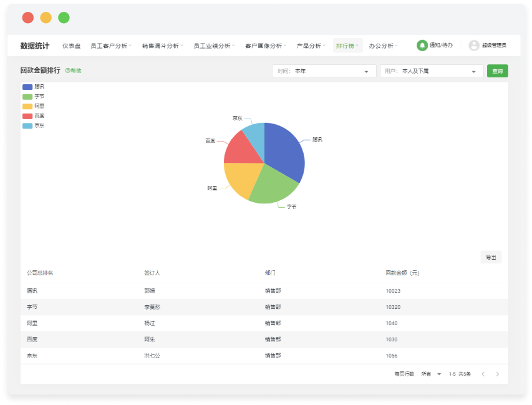The height and width of the screenshot is (405, 532).
Task: Click the 导出 export button
Action: coord(491,257)
